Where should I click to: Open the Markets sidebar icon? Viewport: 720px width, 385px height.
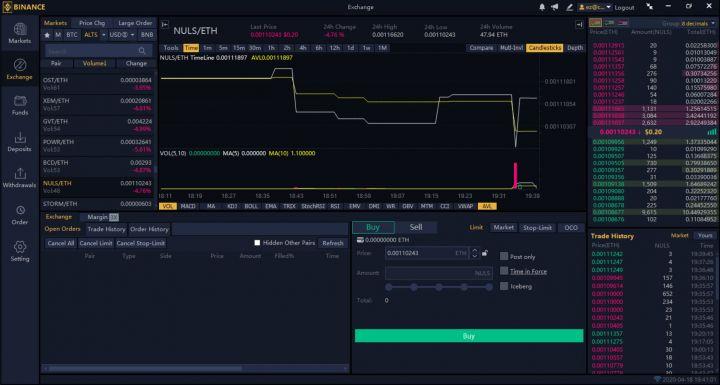[x=20, y=29]
